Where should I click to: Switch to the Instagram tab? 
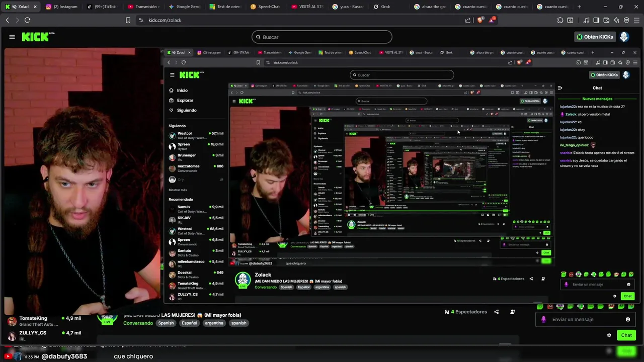[61, 7]
